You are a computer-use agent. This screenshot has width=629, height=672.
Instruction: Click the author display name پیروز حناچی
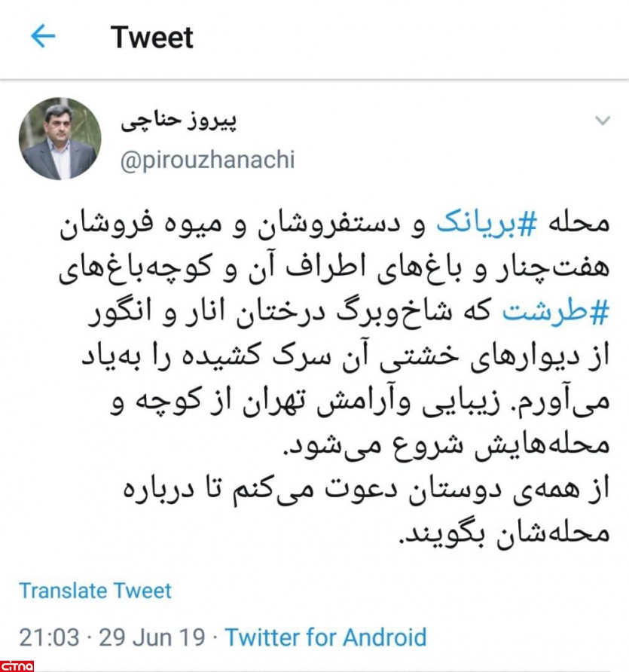[x=179, y=121]
